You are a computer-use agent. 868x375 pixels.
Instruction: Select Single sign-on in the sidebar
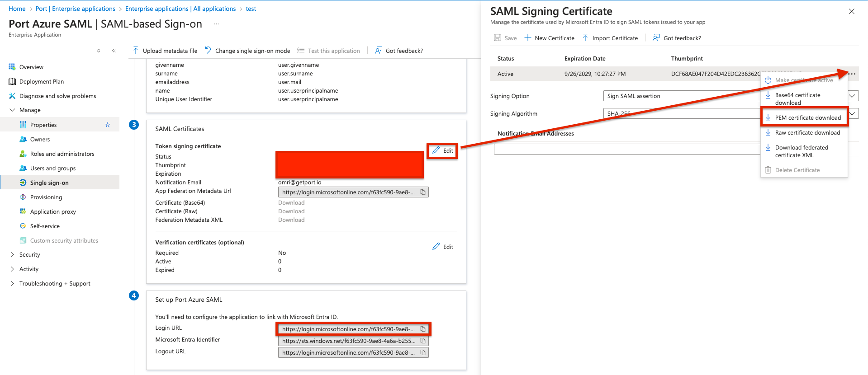[x=49, y=183]
